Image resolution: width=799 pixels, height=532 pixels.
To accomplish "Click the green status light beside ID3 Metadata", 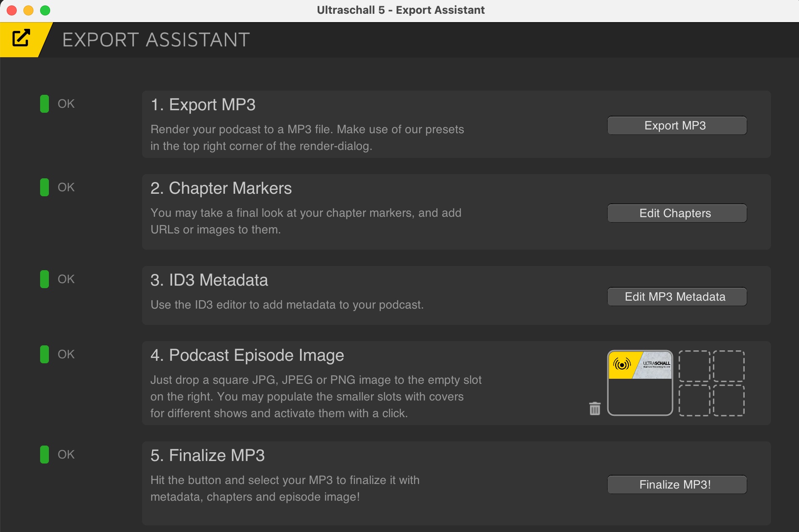I will pyautogui.click(x=44, y=279).
